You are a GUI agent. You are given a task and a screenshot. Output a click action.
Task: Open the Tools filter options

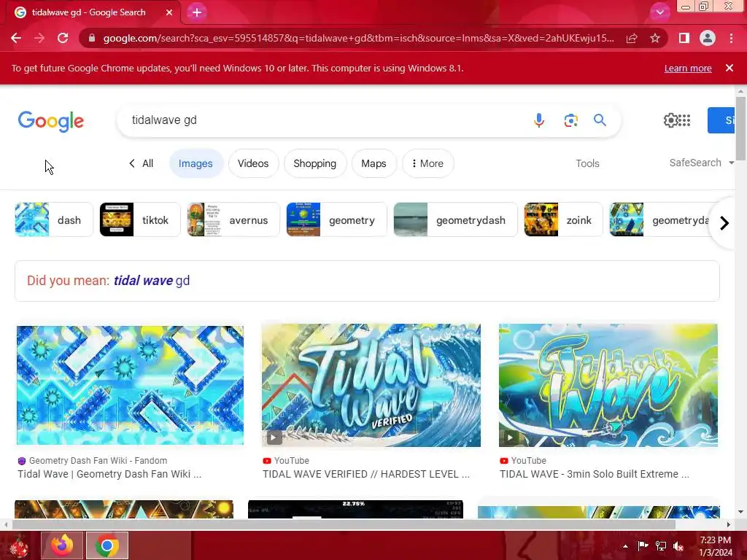587,163
